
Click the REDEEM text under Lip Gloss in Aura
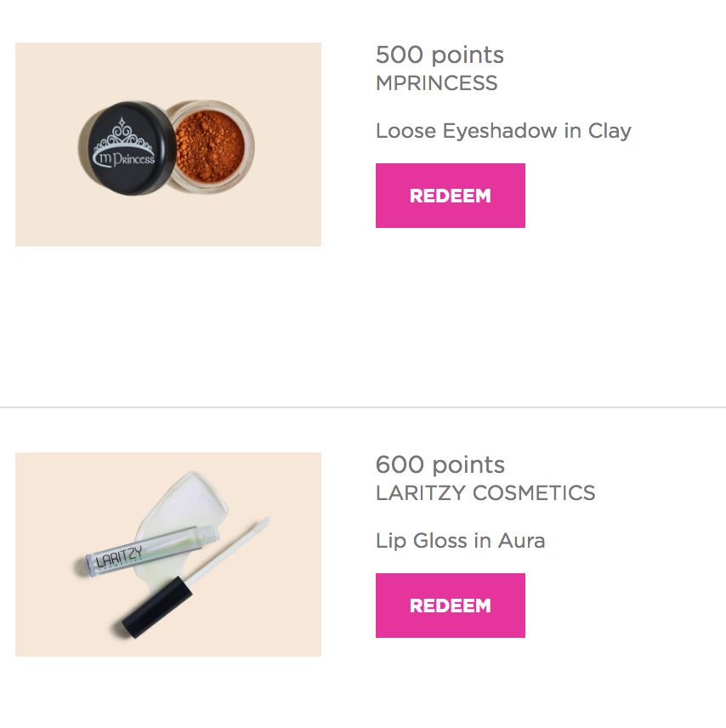(451, 606)
